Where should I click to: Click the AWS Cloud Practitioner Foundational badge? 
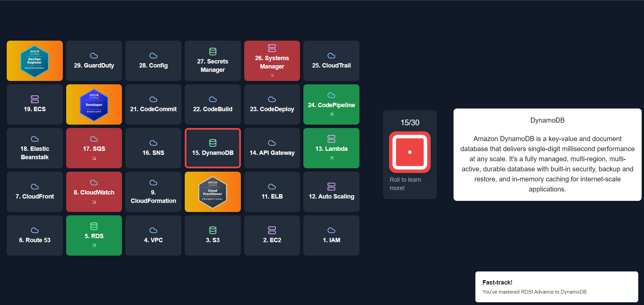(x=213, y=192)
